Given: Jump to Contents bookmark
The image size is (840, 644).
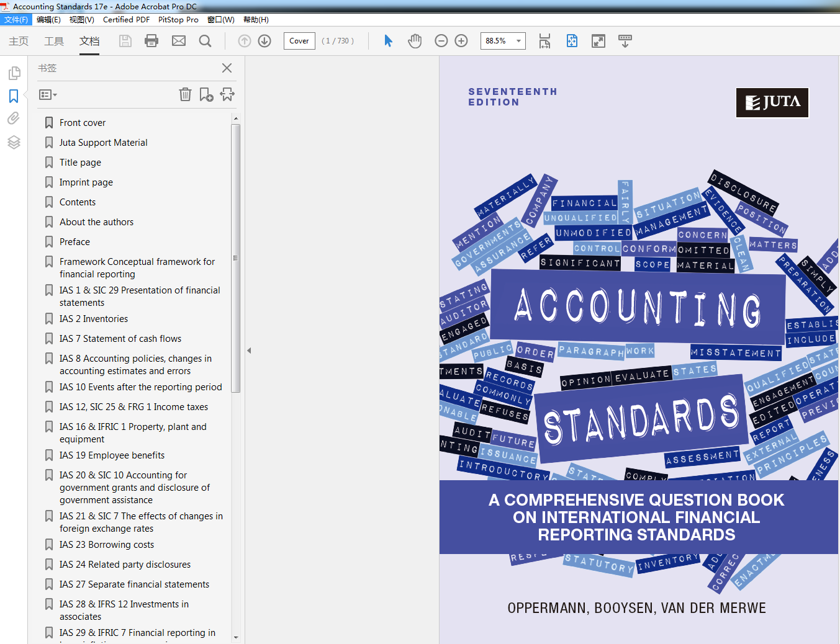Looking at the screenshot, I should tap(78, 202).
